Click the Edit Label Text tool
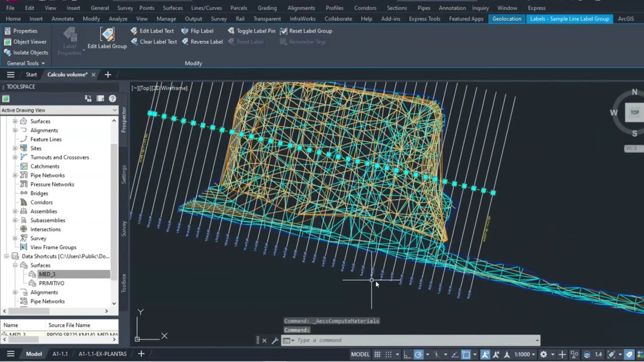 (152, 31)
